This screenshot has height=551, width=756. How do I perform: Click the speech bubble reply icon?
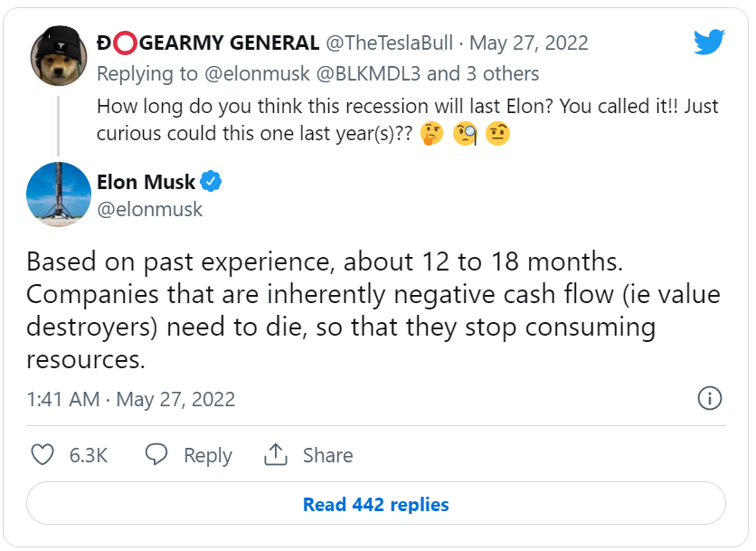pos(157,455)
